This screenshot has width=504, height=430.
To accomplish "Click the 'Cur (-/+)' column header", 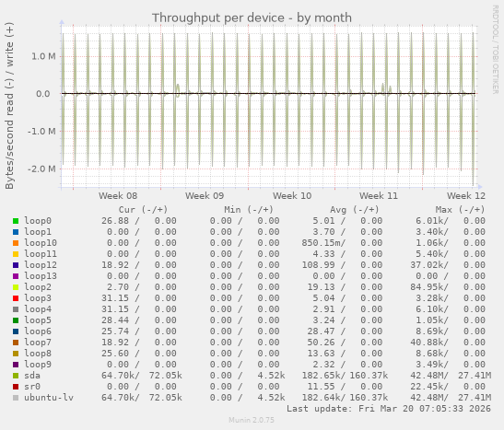I will [143, 210].
